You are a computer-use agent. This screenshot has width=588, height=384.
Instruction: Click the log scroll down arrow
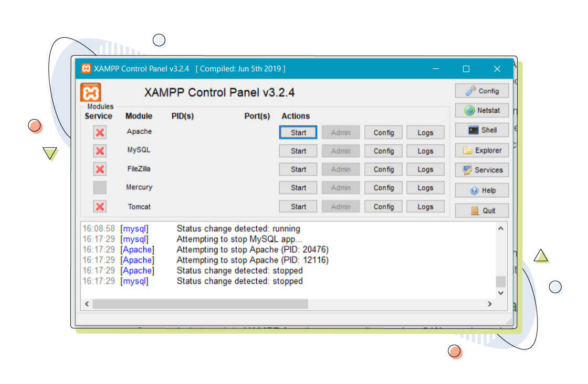(501, 293)
